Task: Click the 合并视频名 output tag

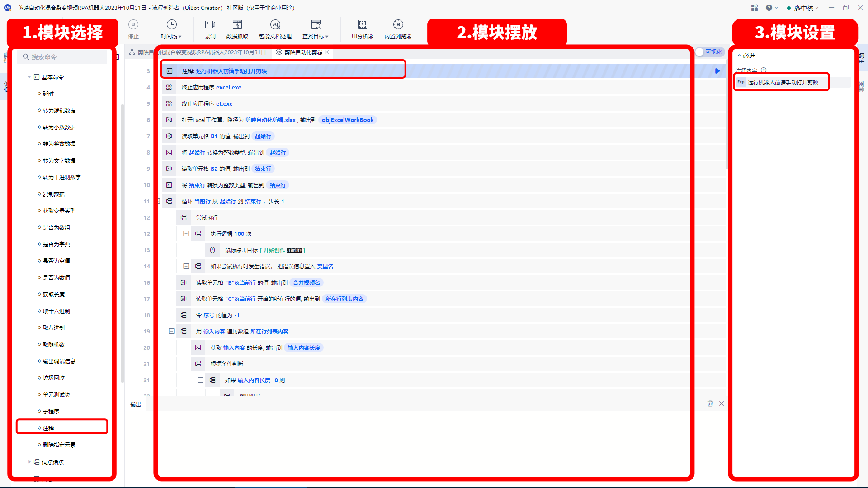Action: pyautogui.click(x=307, y=283)
